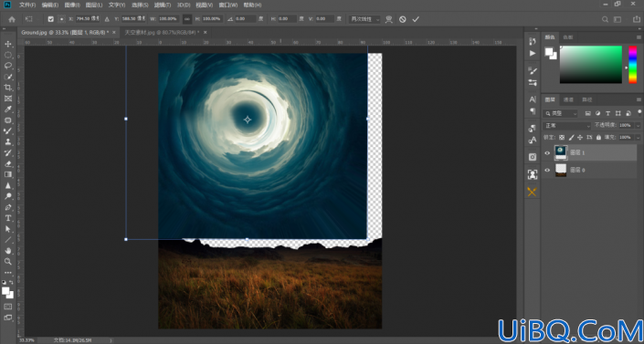Select the Zoom tool
644x344 pixels.
(8, 262)
